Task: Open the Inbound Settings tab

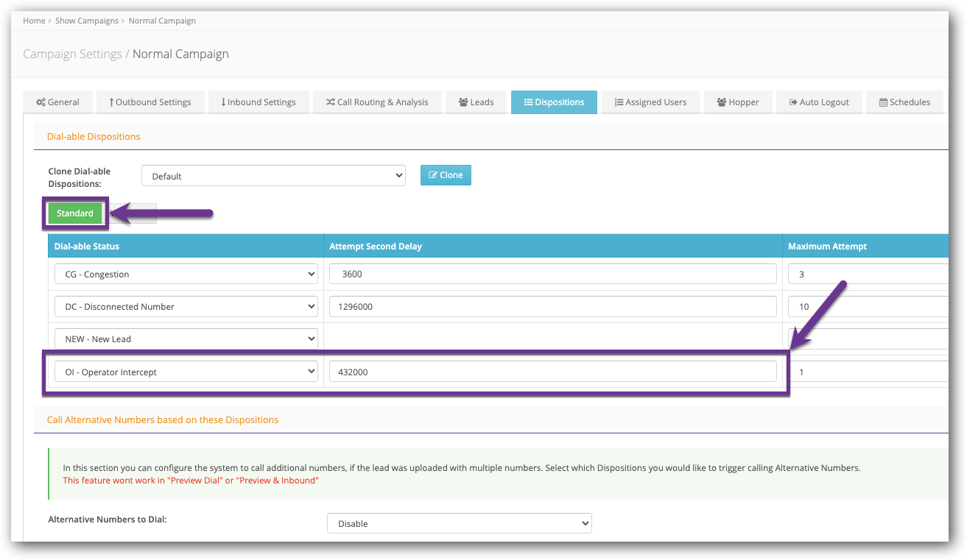Action: 258,102
